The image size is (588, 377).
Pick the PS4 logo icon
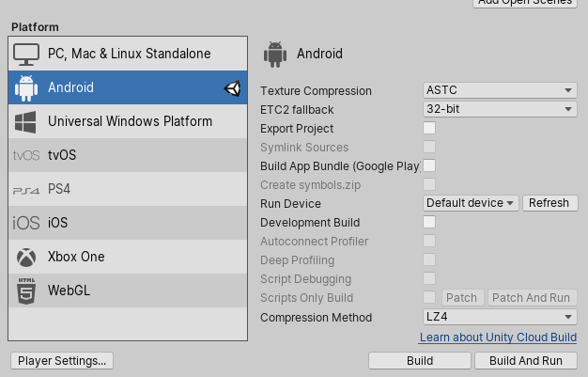26,191
